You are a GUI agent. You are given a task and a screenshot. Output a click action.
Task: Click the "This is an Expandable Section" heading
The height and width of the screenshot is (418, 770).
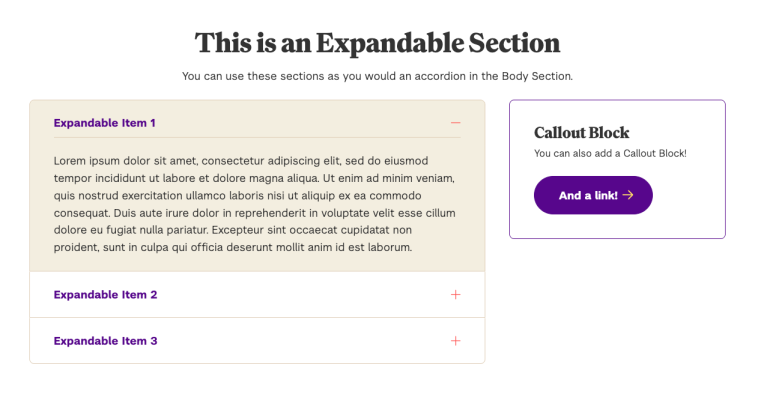point(377,43)
